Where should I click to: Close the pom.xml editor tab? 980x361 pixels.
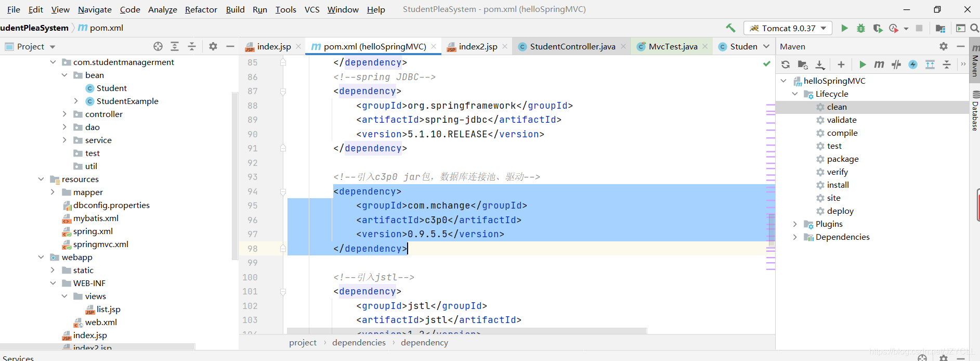click(x=434, y=46)
